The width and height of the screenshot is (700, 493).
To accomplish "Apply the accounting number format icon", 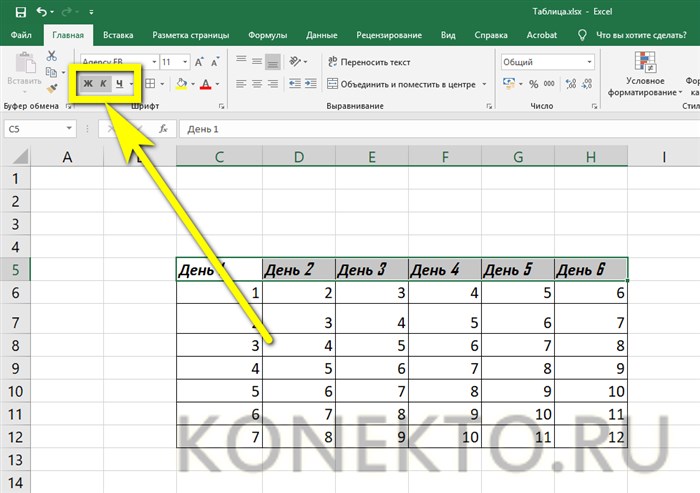I will tap(509, 84).
